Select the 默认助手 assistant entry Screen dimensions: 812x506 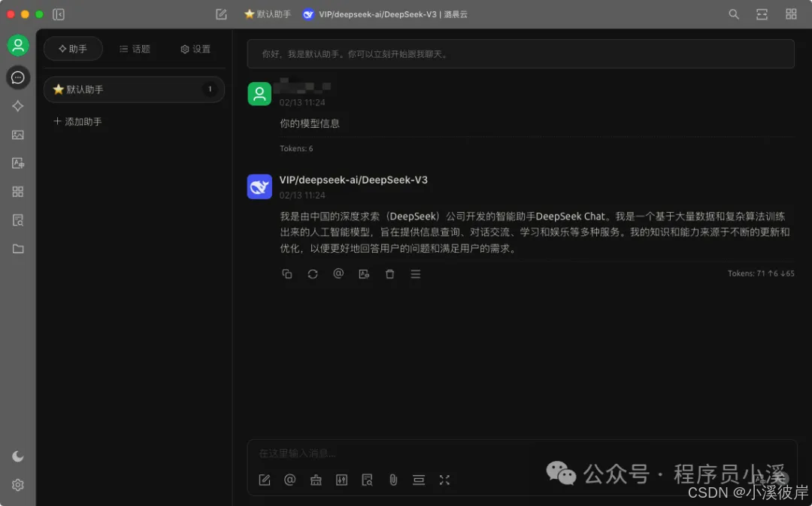click(x=134, y=89)
